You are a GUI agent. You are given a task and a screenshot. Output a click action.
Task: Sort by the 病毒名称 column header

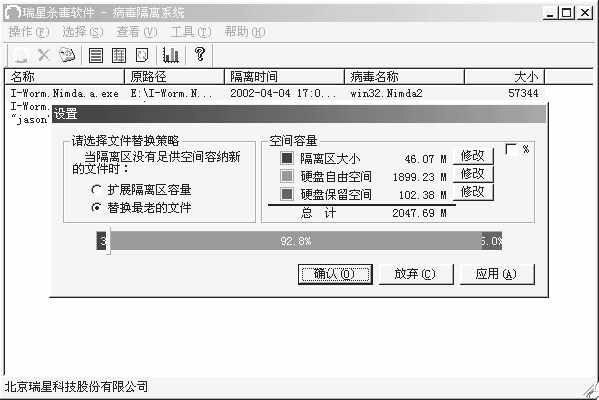click(x=405, y=77)
